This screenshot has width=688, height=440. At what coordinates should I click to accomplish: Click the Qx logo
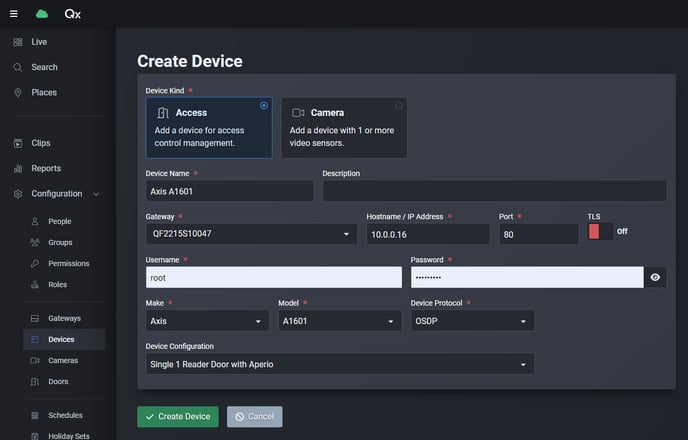point(72,14)
